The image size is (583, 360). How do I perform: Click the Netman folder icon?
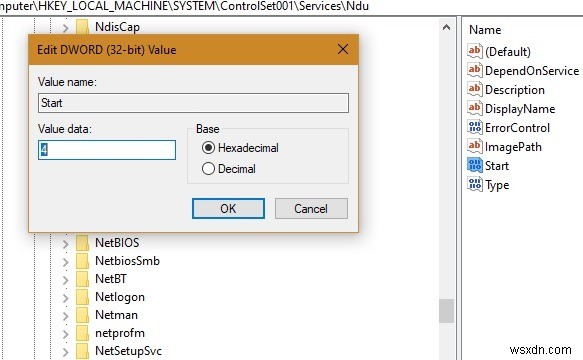[x=82, y=315]
